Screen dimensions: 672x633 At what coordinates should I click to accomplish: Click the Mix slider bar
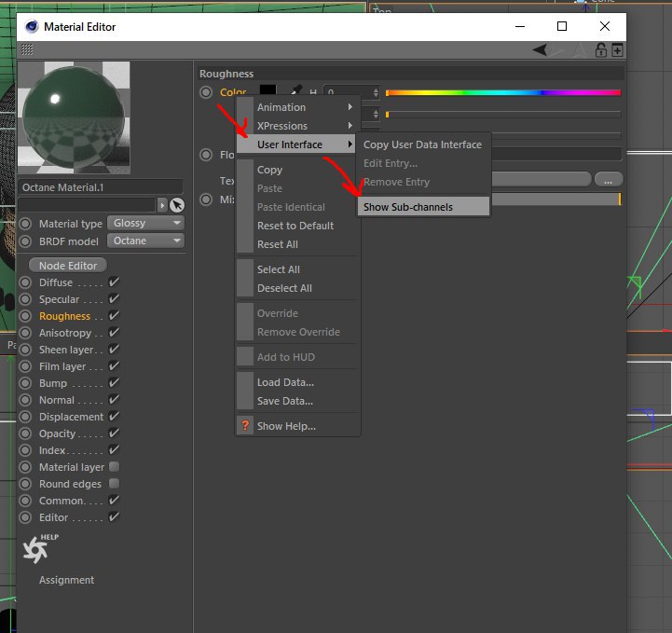pyautogui.click(x=555, y=199)
